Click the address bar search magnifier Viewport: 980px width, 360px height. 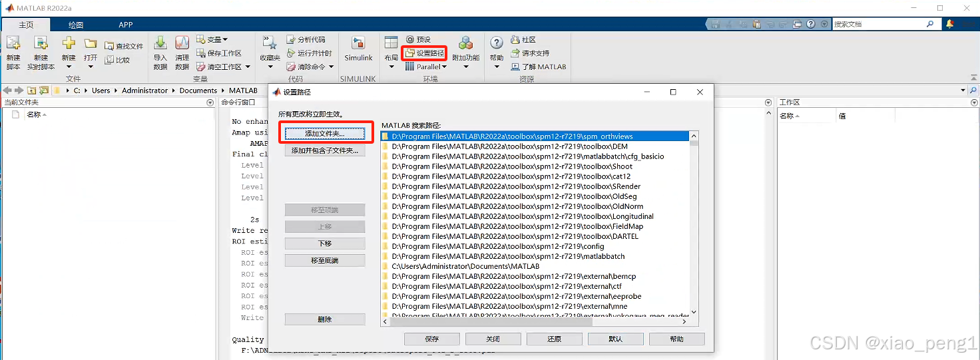(x=973, y=90)
